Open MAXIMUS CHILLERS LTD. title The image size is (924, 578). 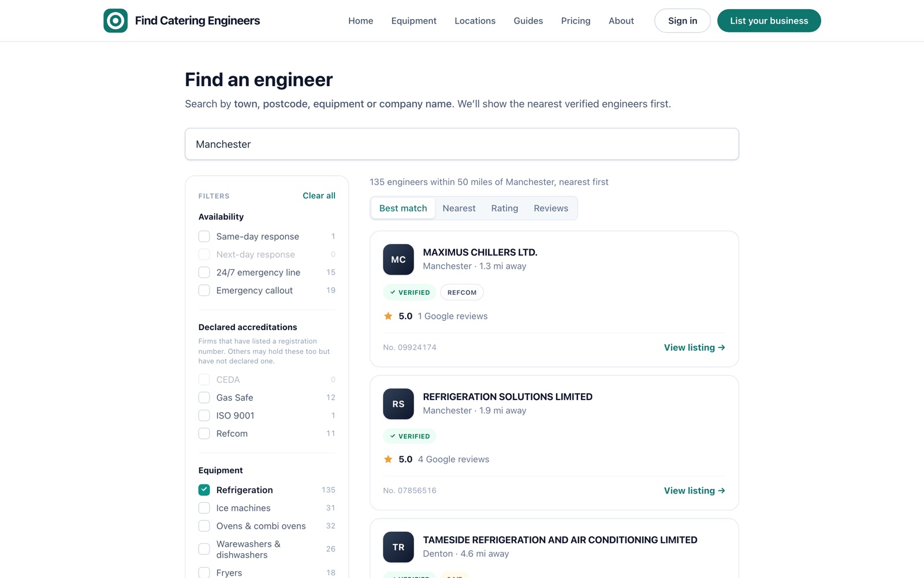point(480,253)
